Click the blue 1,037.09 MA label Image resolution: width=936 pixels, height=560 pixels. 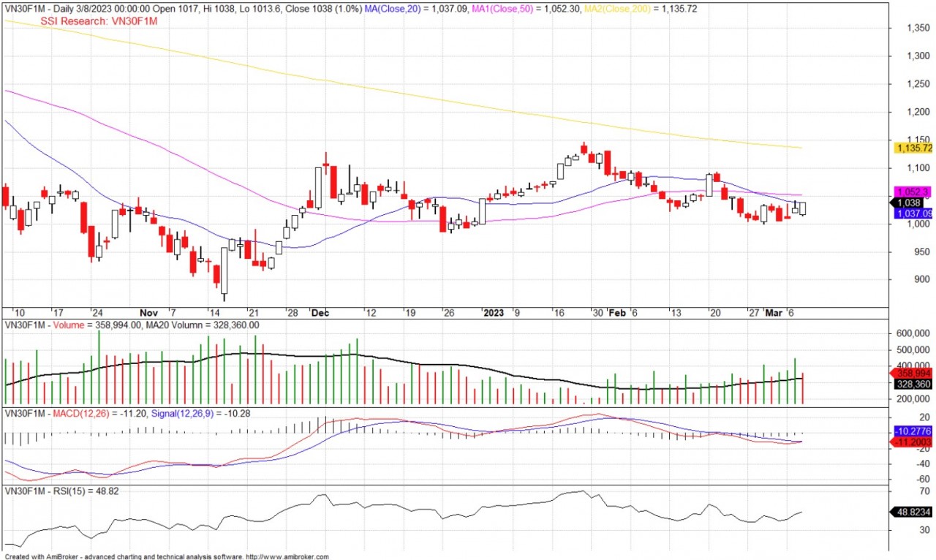click(x=913, y=213)
